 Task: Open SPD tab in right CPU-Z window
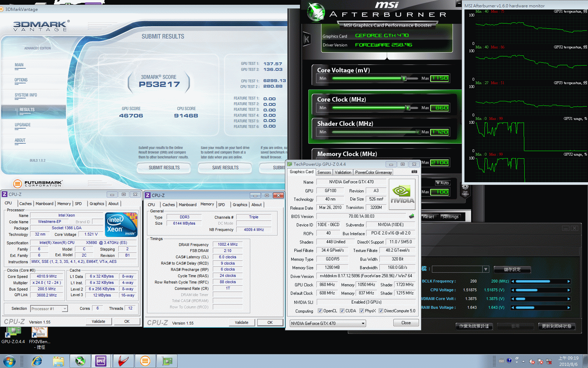222,205
